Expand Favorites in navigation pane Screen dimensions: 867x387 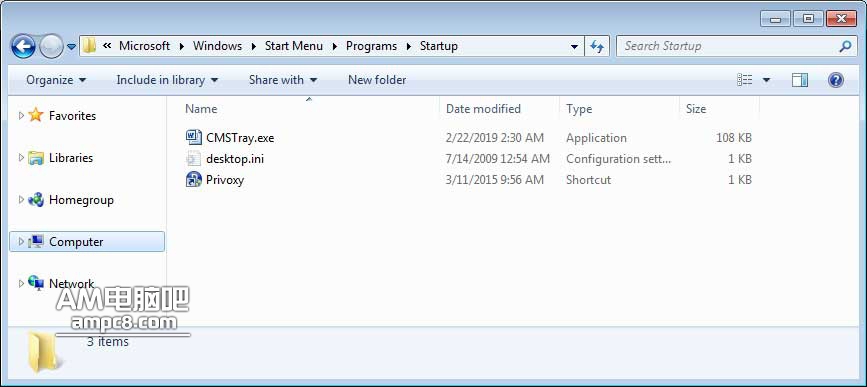(21, 116)
